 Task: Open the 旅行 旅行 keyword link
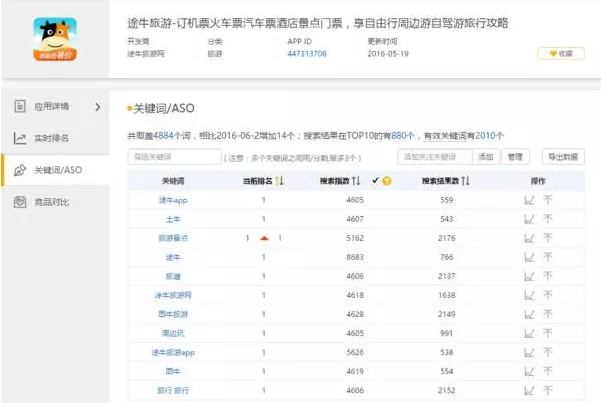coord(173,390)
